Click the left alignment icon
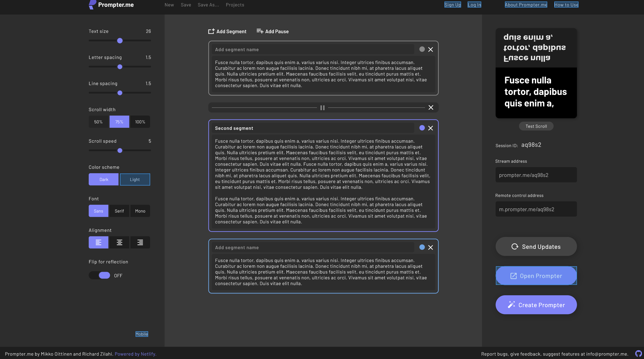This screenshot has height=359, width=644. 99,243
